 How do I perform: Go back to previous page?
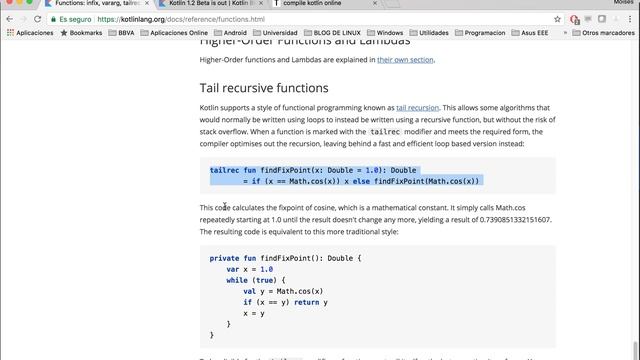click(x=9, y=19)
